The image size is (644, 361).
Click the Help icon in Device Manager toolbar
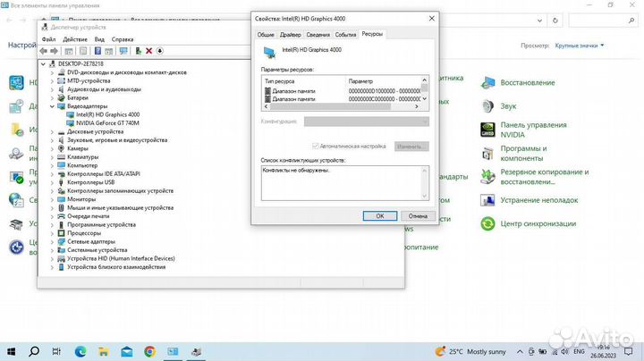pyautogui.click(x=97, y=51)
